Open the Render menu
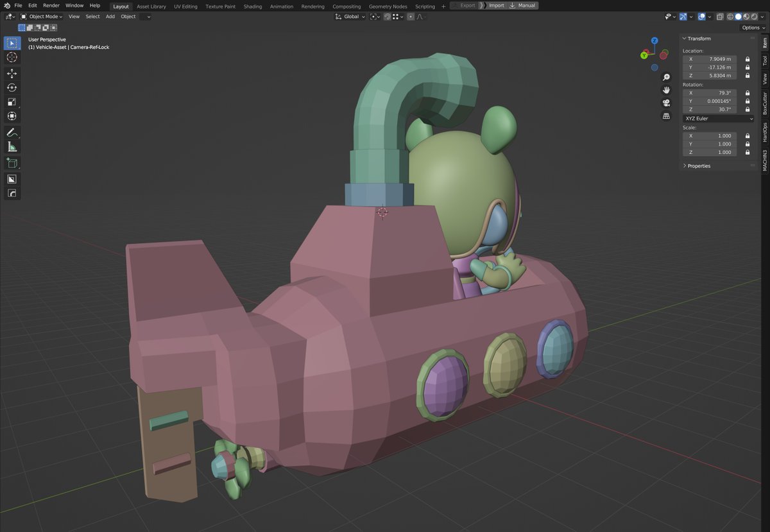770x532 pixels. click(51, 6)
